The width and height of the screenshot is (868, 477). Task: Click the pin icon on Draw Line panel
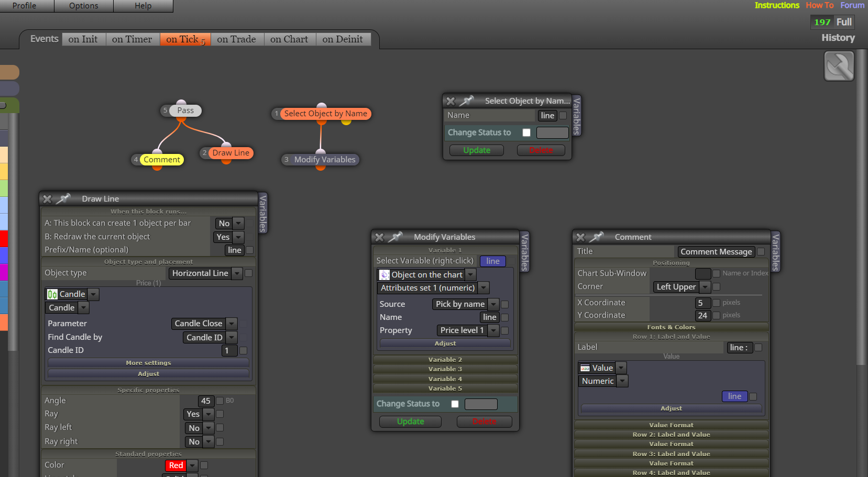tap(63, 199)
